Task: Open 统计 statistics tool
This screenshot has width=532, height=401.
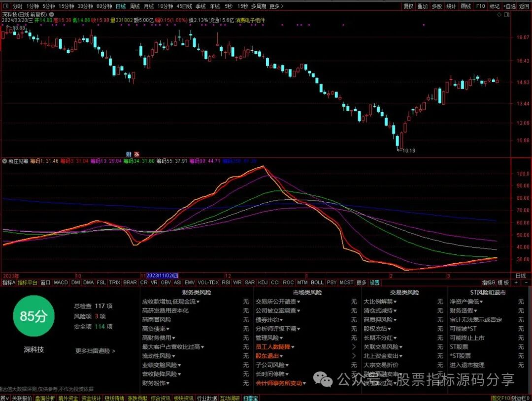Action: (451, 6)
